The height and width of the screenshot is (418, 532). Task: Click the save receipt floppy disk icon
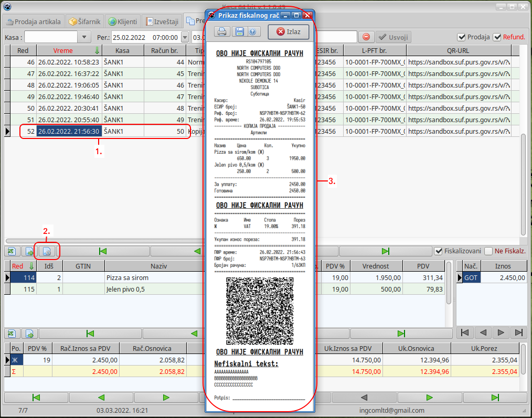239,32
